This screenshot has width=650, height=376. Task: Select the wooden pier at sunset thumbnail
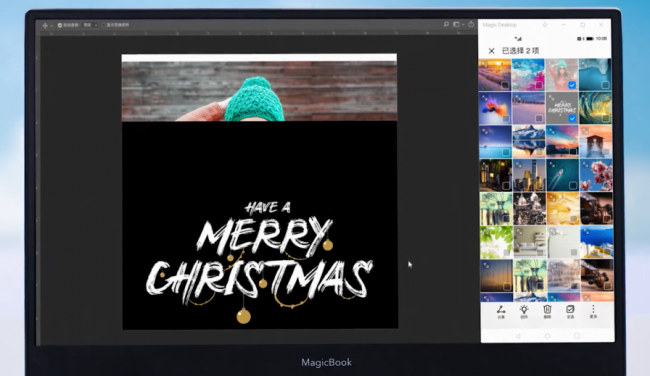596,142
